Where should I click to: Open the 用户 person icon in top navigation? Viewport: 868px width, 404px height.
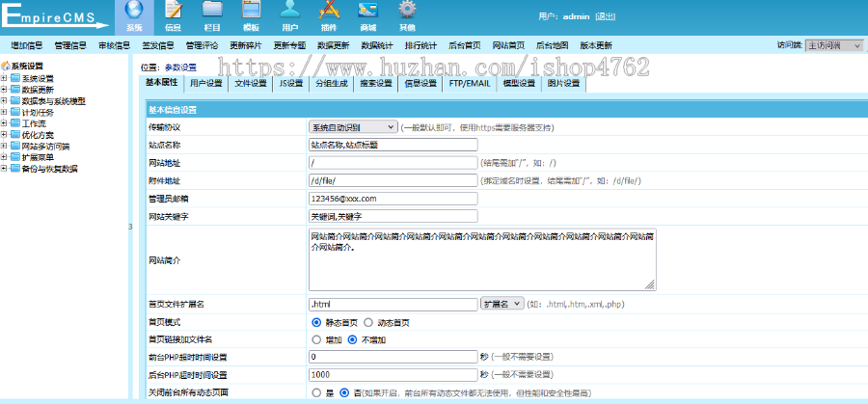[289, 10]
